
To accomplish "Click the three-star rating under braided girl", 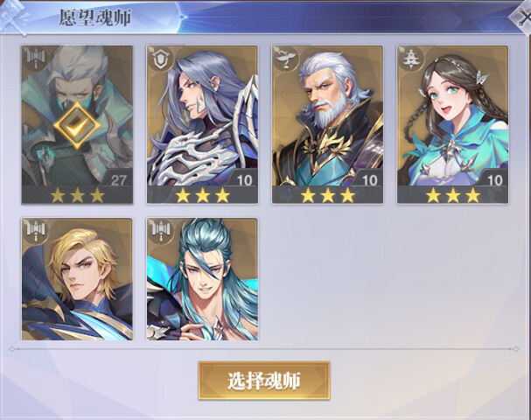I will tap(453, 195).
